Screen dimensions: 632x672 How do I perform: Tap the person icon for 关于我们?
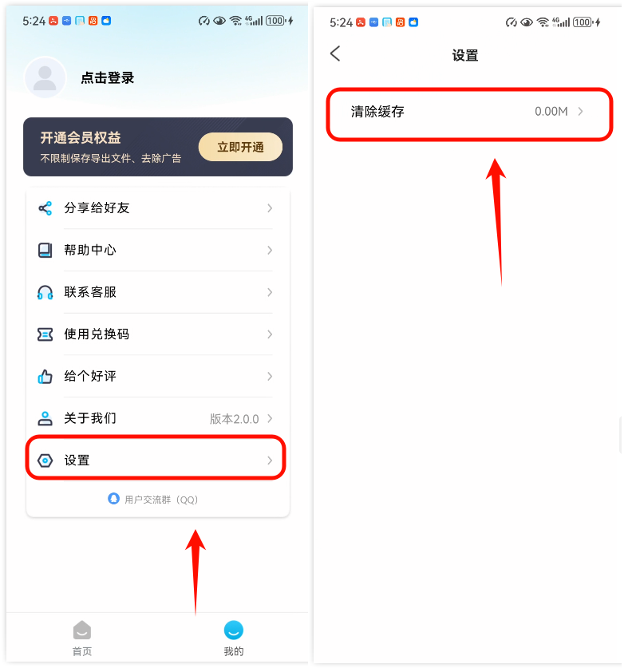(45, 418)
